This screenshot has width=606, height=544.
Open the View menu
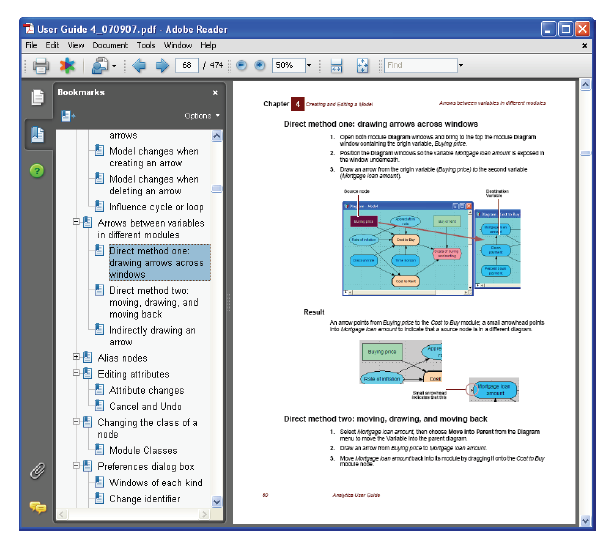point(76,45)
